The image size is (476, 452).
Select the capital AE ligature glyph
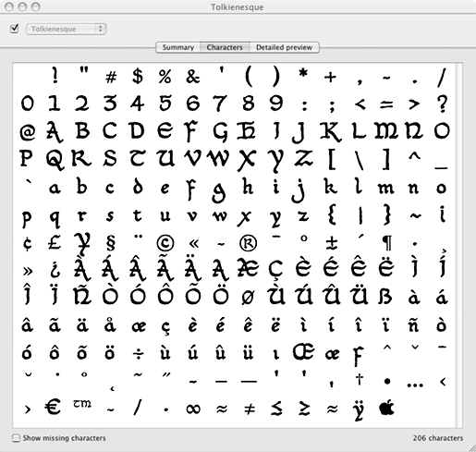(x=249, y=267)
